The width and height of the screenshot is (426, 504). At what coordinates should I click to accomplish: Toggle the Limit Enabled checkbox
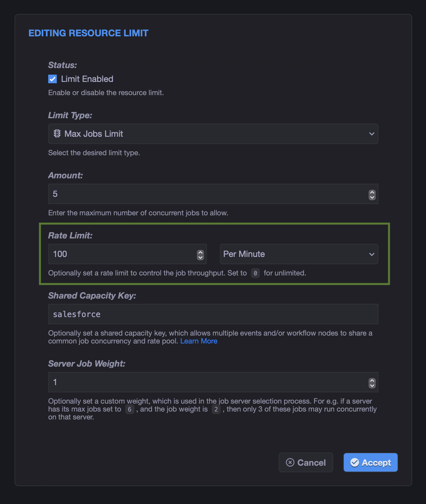click(53, 79)
